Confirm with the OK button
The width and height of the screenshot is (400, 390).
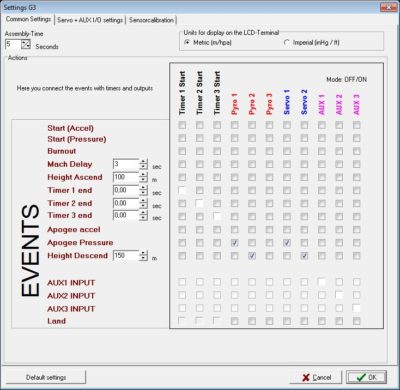pyautogui.click(x=366, y=377)
